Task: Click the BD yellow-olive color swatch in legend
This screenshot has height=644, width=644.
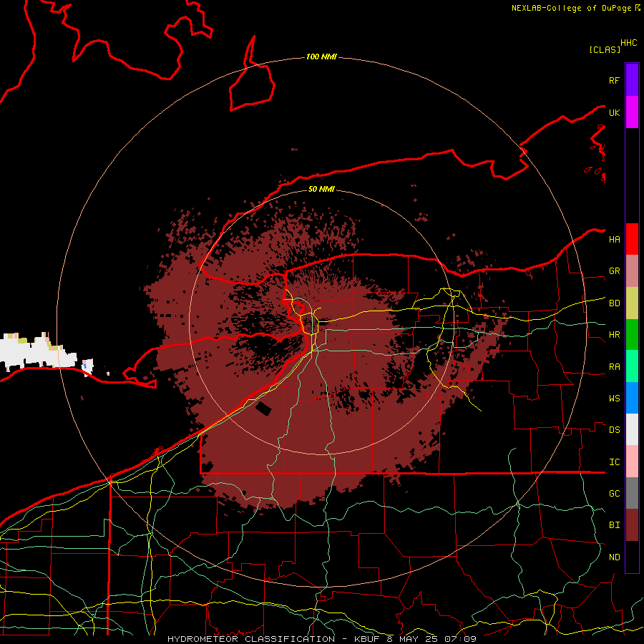Action: 632,303
